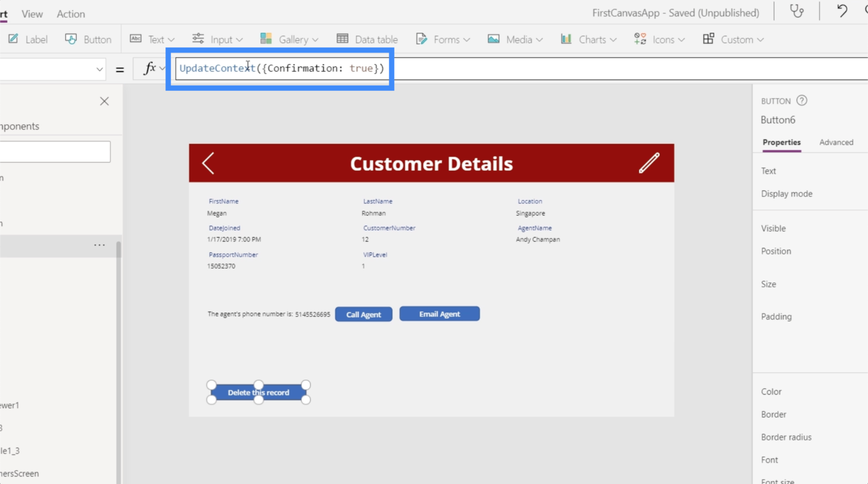Click the Customer Details title
Image resolution: width=868 pixels, height=484 pixels.
(x=431, y=164)
